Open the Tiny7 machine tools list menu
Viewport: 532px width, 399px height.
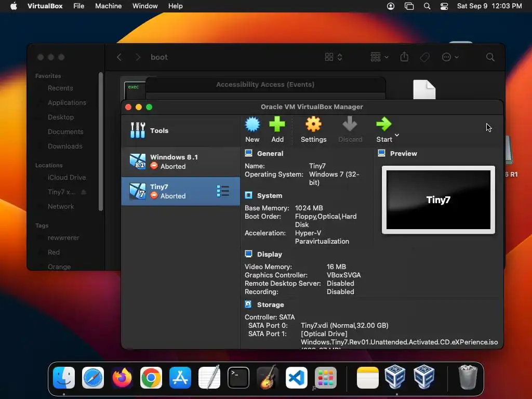pyautogui.click(x=223, y=191)
